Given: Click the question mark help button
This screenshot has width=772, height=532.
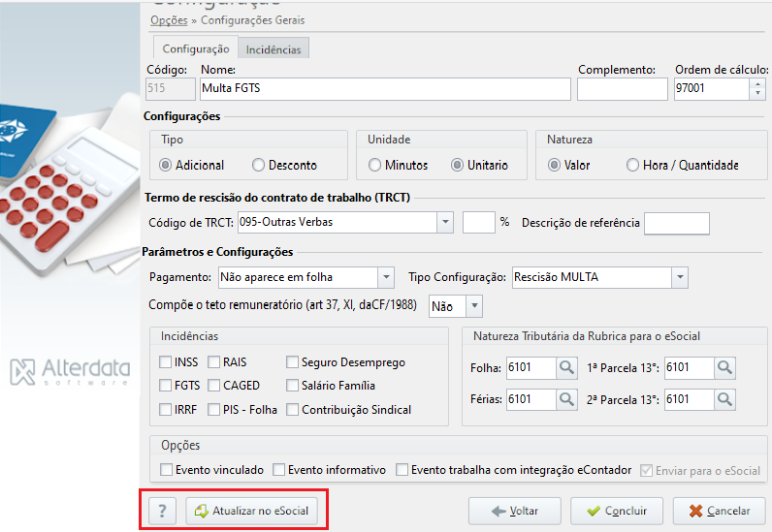Looking at the screenshot, I should click(163, 511).
